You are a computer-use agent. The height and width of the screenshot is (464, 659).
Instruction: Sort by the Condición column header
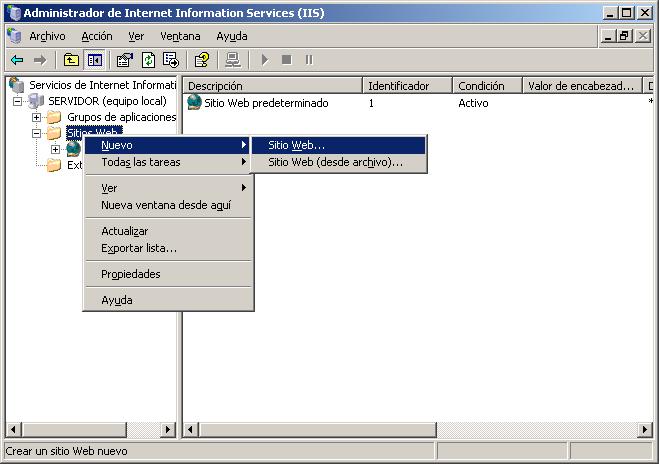(488, 86)
